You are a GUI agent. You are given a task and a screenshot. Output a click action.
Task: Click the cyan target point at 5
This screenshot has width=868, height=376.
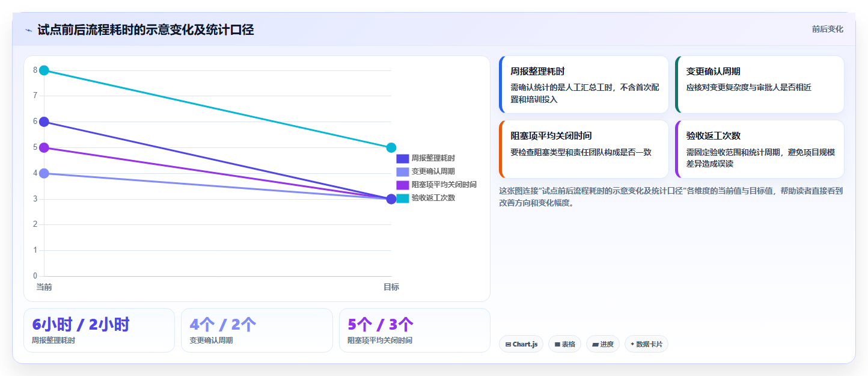tap(391, 147)
